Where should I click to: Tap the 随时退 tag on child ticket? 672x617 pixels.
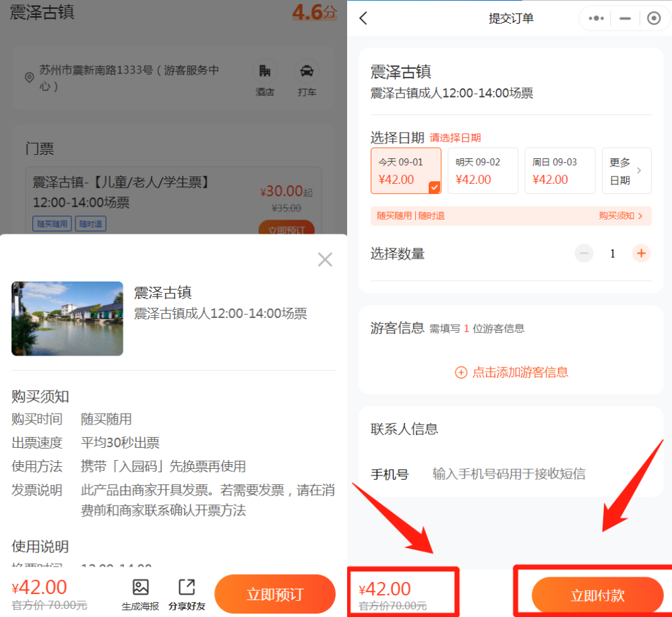pyautogui.click(x=91, y=224)
